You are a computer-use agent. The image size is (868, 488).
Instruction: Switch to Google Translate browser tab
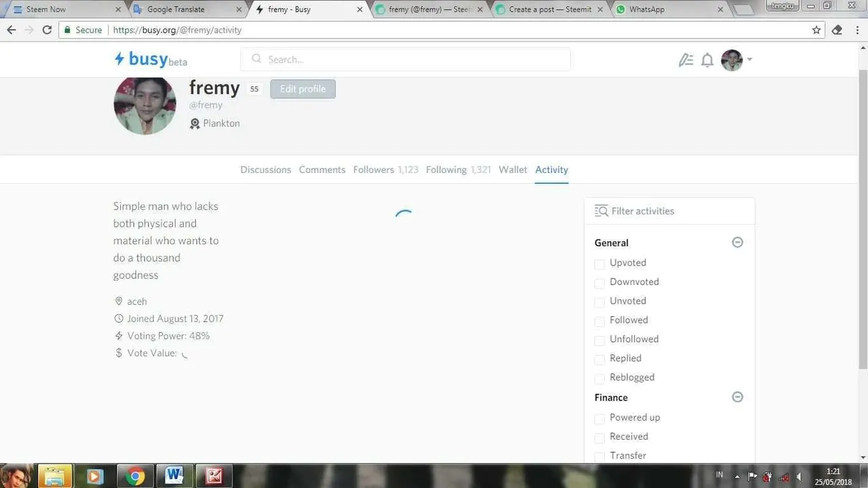(x=186, y=10)
